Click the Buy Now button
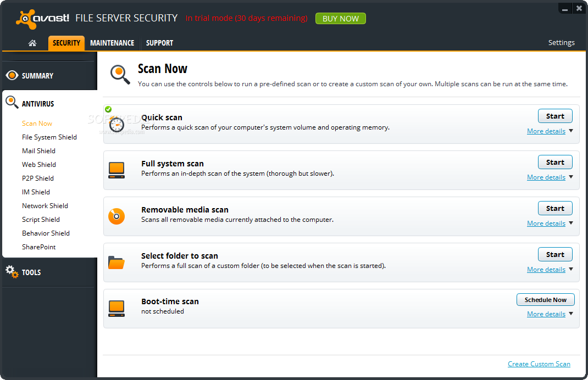588x380 pixels. coord(341,18)
